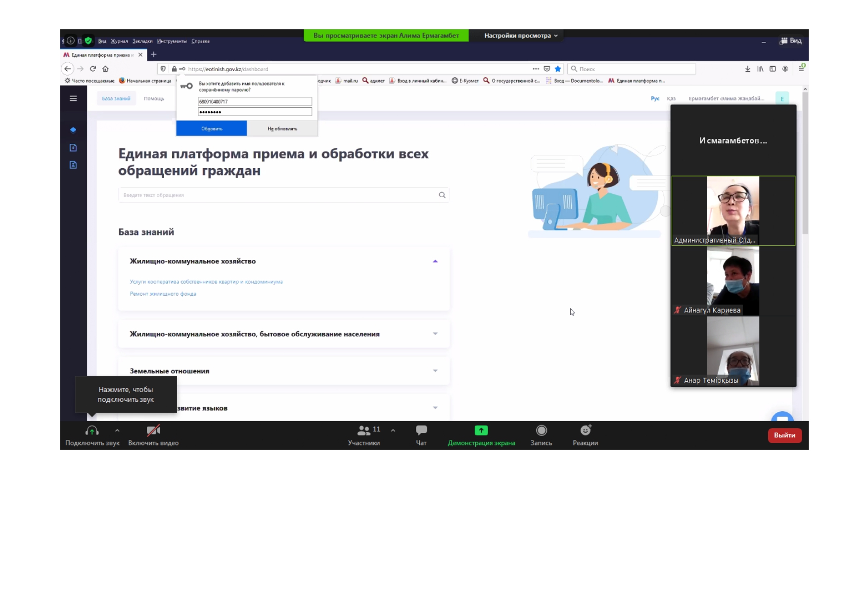Click the padlock site security icon
This screenshot has height=613, width=868.
click(x=174, y=69)
